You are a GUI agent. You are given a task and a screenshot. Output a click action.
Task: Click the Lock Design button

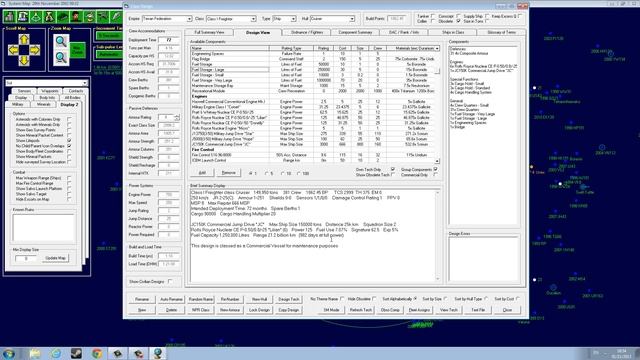tap(259, 310)
